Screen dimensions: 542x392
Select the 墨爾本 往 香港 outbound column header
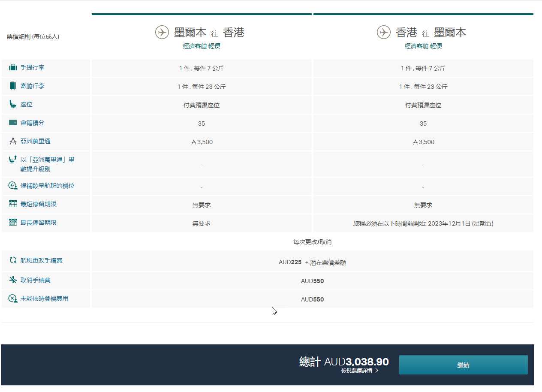pyautogui.click(x=209, y=33)
